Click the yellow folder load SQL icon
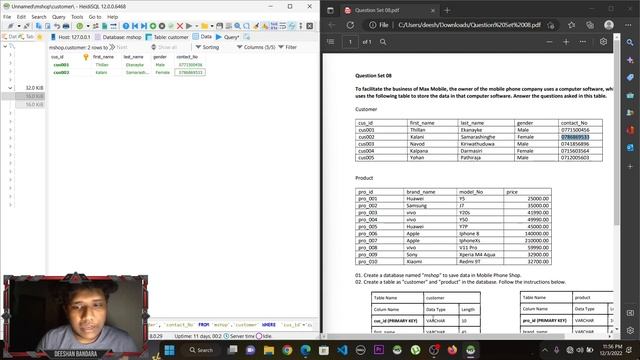Viewport: 640px width, 360px height. [204, 26]
